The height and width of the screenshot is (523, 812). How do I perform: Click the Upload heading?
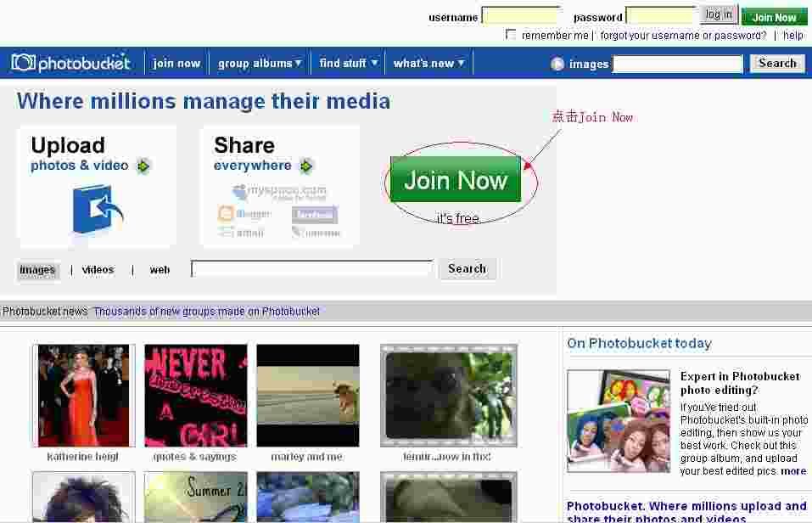click(x=68, y=145)
